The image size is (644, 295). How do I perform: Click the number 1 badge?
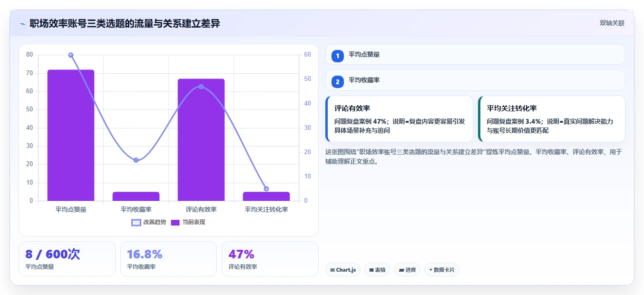(x=338, y=56)
